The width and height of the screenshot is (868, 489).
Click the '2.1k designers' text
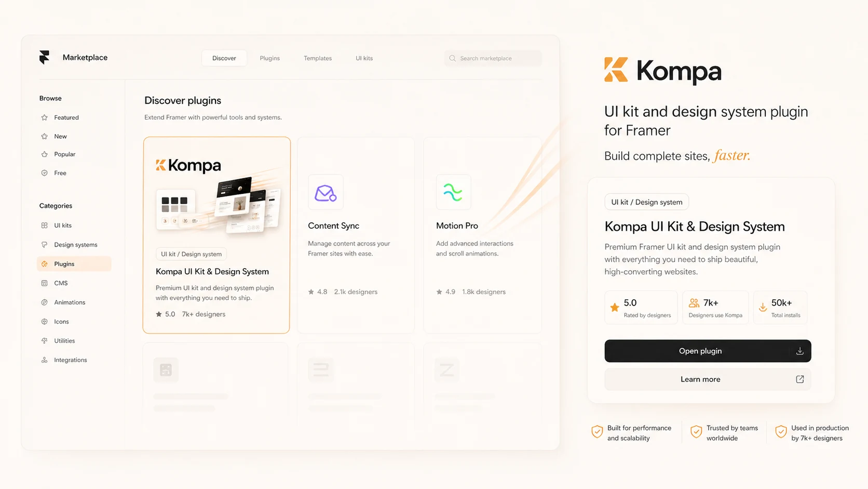[x=356, y=292]
